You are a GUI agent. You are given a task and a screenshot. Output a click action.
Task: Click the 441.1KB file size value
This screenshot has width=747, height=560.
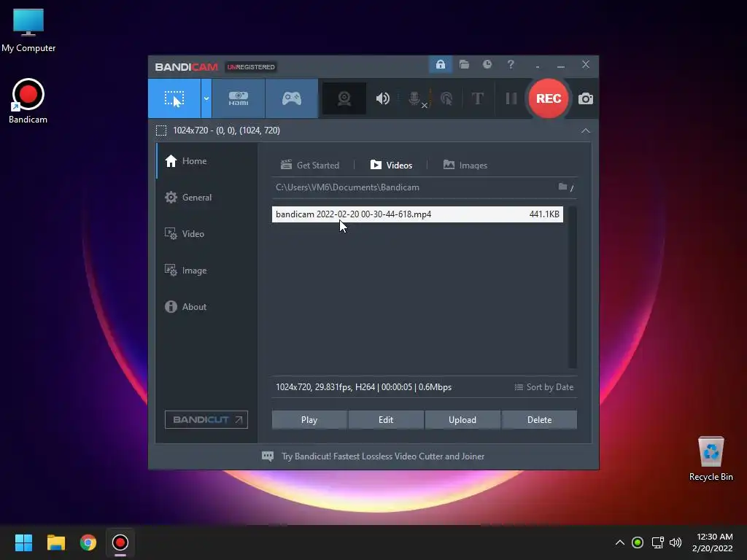(544, 214)
